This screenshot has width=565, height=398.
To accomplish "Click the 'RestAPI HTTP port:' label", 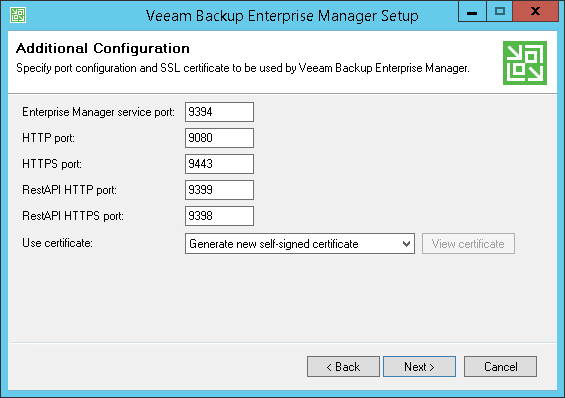I will point(69,190).
